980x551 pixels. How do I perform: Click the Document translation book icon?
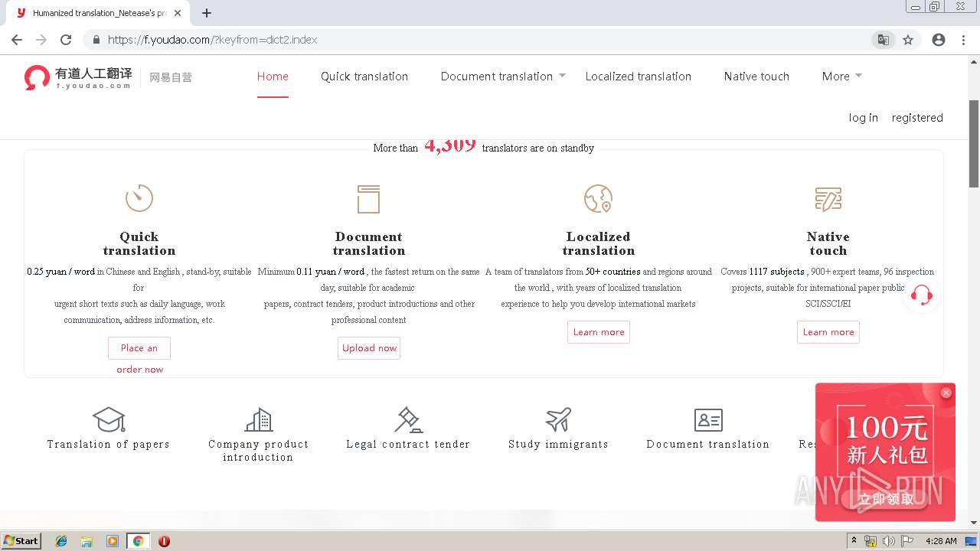[x=368, y=199]
